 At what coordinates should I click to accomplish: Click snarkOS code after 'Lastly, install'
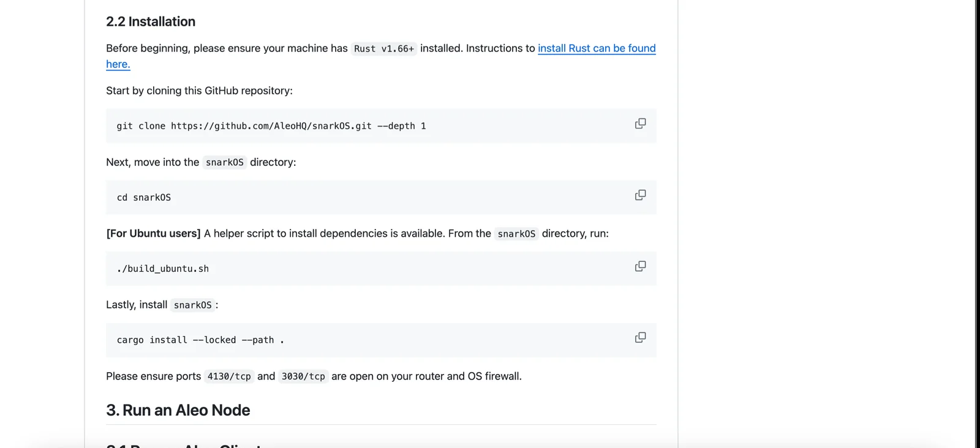click(x=192, y=305)
